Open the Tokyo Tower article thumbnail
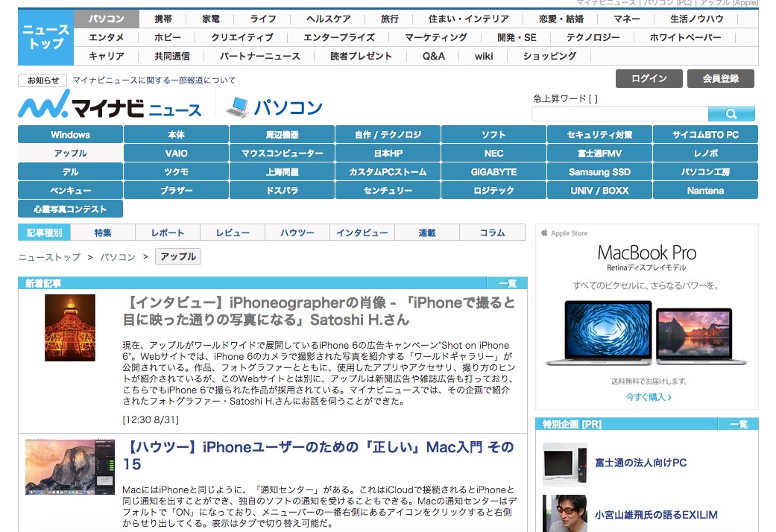 click(70, 328)
